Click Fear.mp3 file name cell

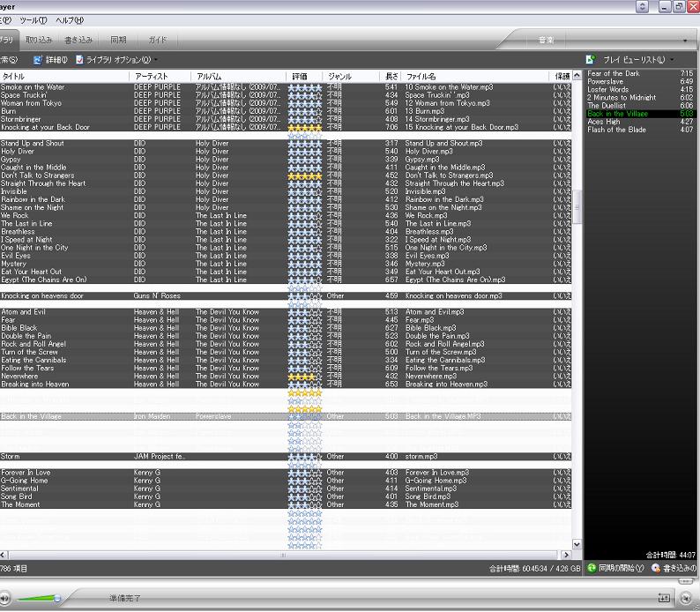point(419,320)
